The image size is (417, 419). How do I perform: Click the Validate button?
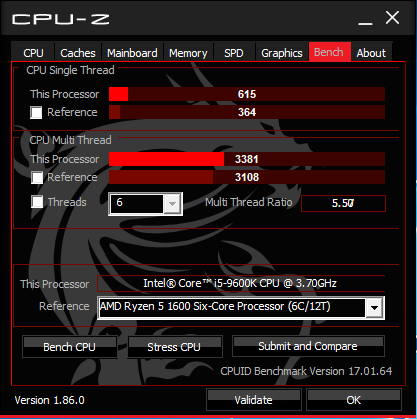tap(254, 399)
